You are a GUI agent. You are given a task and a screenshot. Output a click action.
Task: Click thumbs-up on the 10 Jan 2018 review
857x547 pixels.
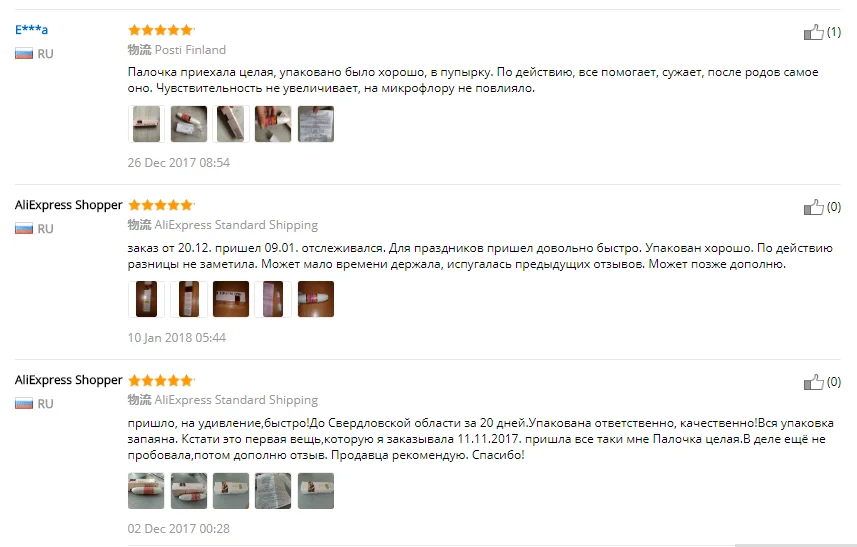pyautogui.click(x=813, y=207)
